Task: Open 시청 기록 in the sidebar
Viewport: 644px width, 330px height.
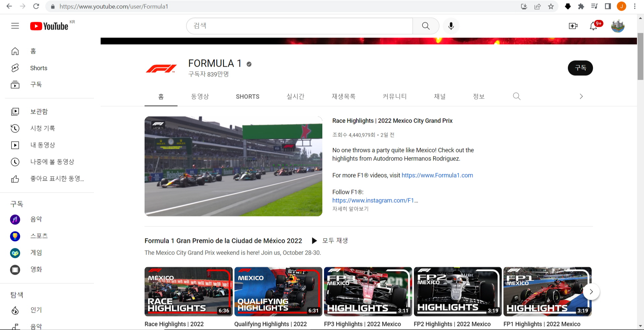Action: (43, 128)
